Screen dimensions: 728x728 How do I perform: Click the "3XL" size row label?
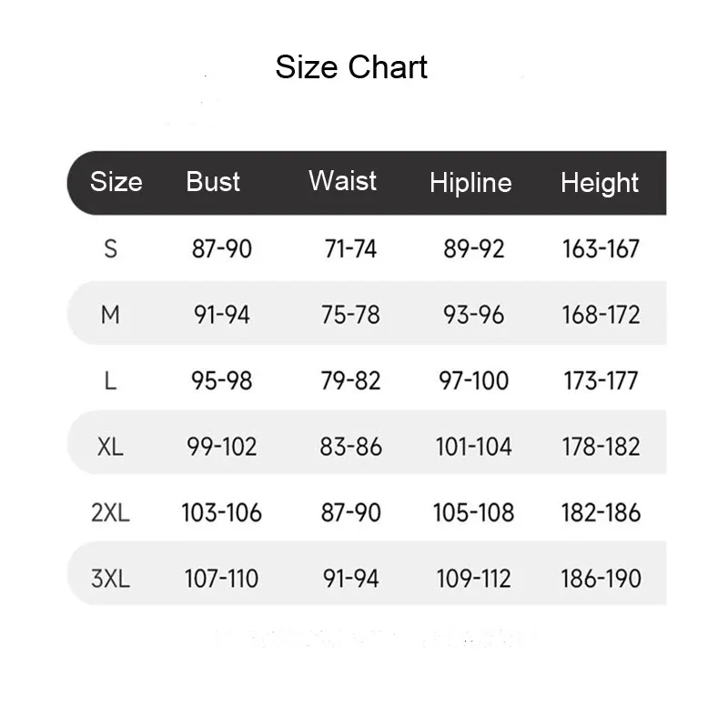(x=111, y=578)
